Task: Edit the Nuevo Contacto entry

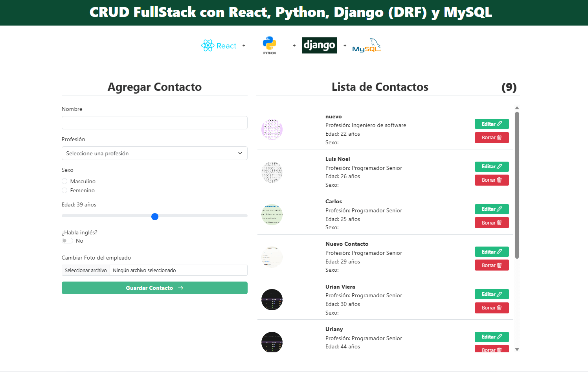Action: coord(492,252)
